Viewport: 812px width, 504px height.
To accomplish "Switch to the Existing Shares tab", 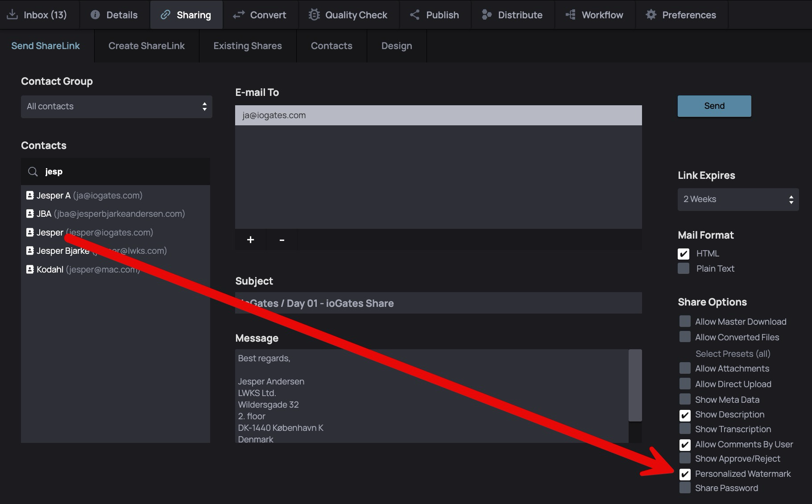I will (248, 46).
